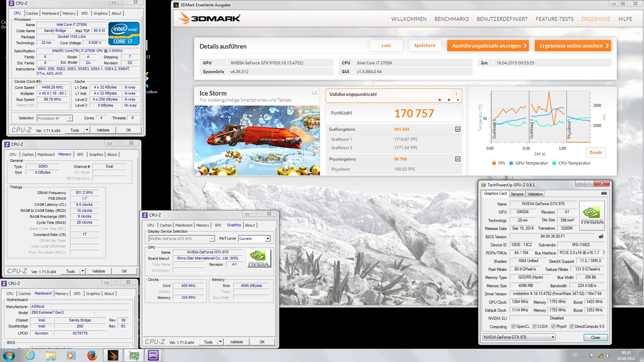Viewport: 644px width, 362px height.
Task: Click the Bus Interface question mark in GPU-Z
Action: (604, 253)
